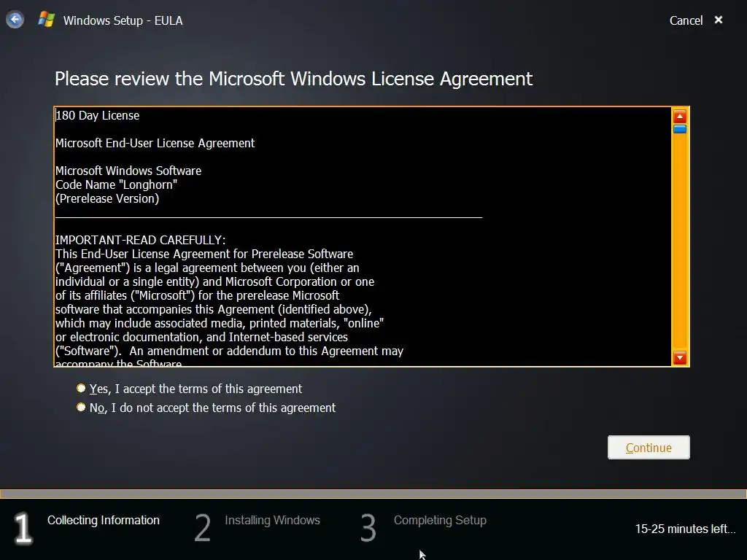Image resolution: width=747 pixels, height=560 pixels.
Task: Click the Installing Windows step
Action: (x=273, y=520)
